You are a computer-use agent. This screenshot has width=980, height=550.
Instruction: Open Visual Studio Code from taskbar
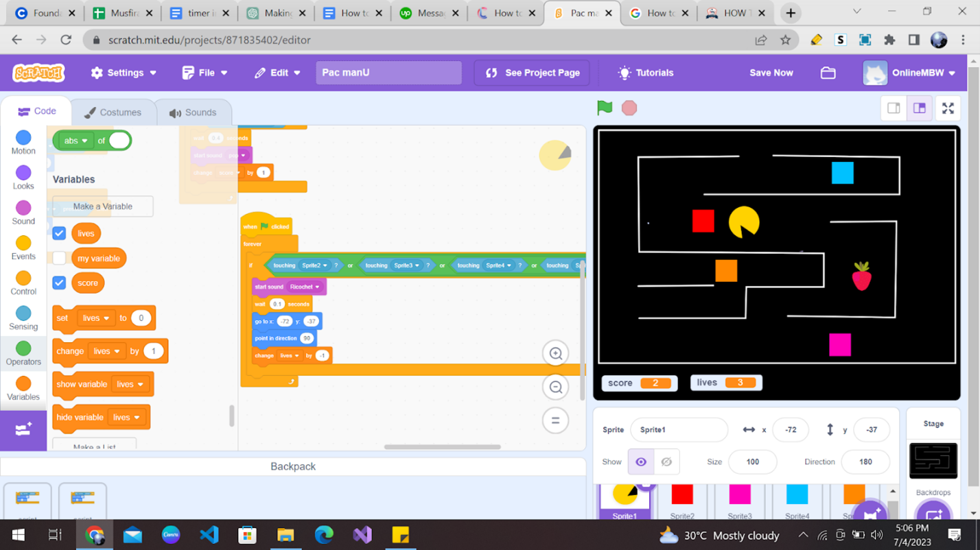tap(209, 535)
